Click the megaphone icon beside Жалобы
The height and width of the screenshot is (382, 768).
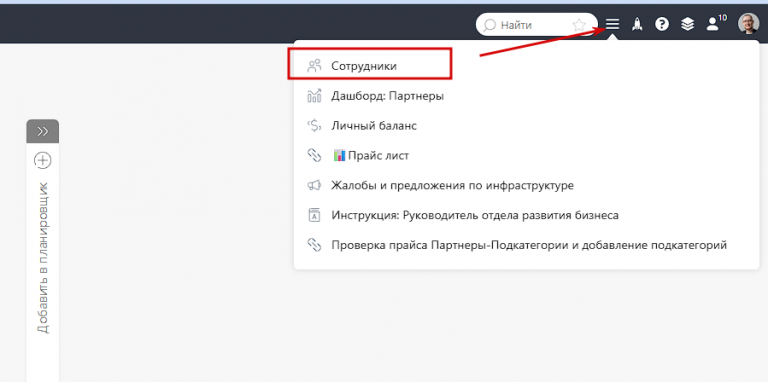(314, 186)
